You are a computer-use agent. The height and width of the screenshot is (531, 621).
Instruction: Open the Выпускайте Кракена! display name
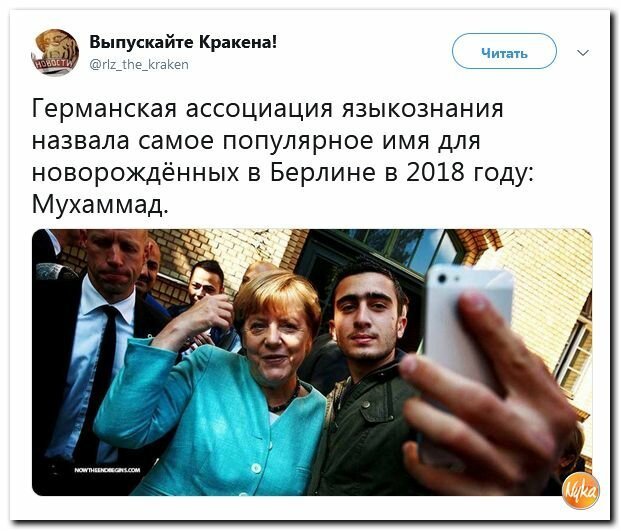(183, 41)
